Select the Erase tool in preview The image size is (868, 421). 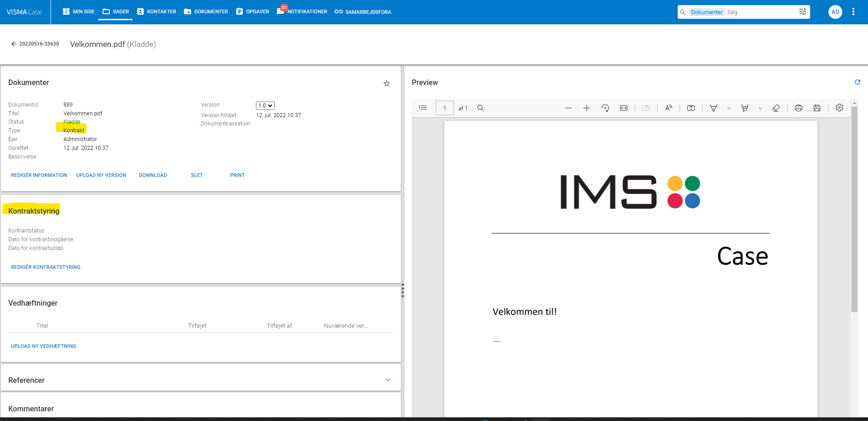click(x=776, y=108)
